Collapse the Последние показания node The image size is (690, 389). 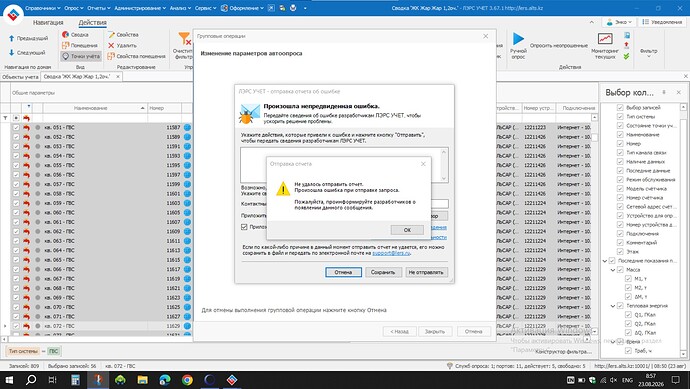pyautogui.click(x=605, y=261)
